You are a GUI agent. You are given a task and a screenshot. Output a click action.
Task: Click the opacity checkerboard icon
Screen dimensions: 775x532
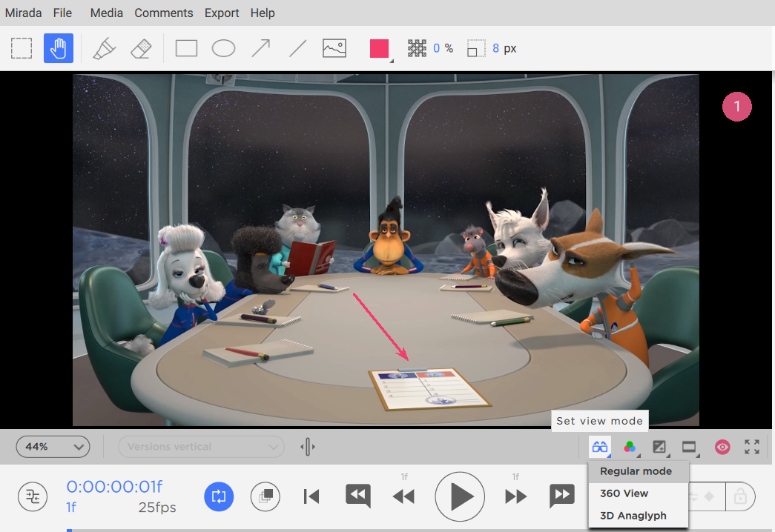(x=417, y=48)
